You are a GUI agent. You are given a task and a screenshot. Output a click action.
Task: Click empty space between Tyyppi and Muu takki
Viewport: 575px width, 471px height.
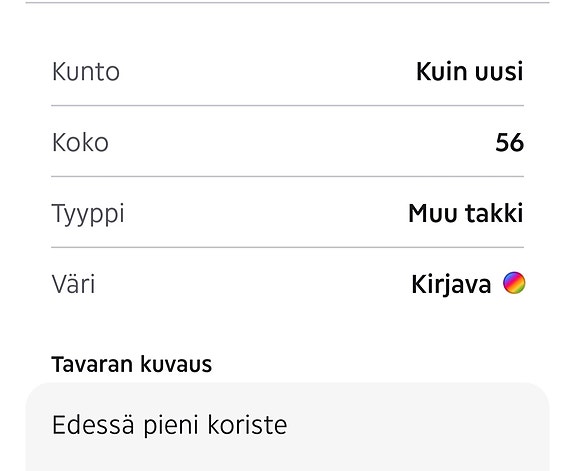coord(267,213)
